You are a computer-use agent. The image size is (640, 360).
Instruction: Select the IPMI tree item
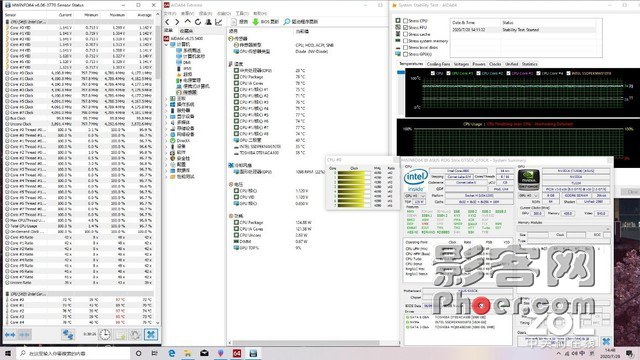pos(184,69)
